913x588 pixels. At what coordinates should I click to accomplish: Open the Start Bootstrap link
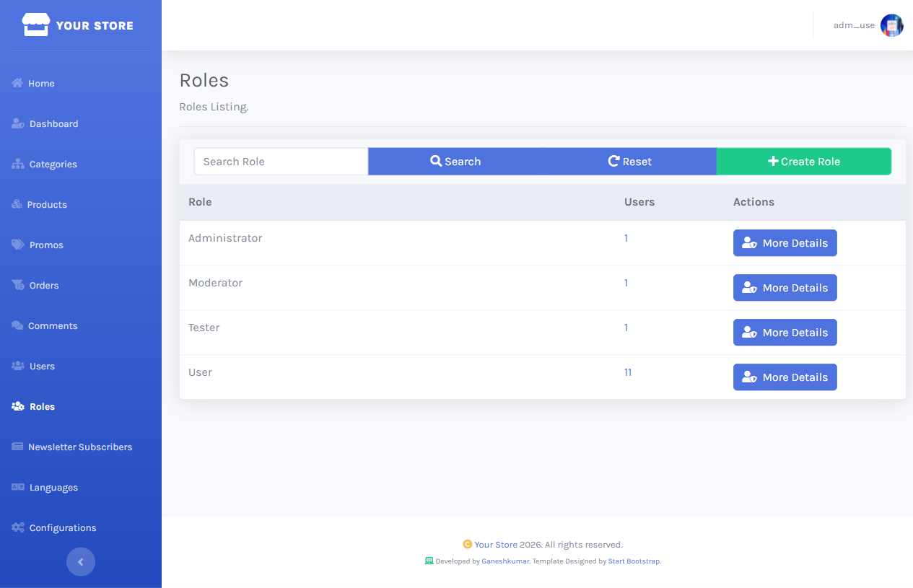(634, 561)
